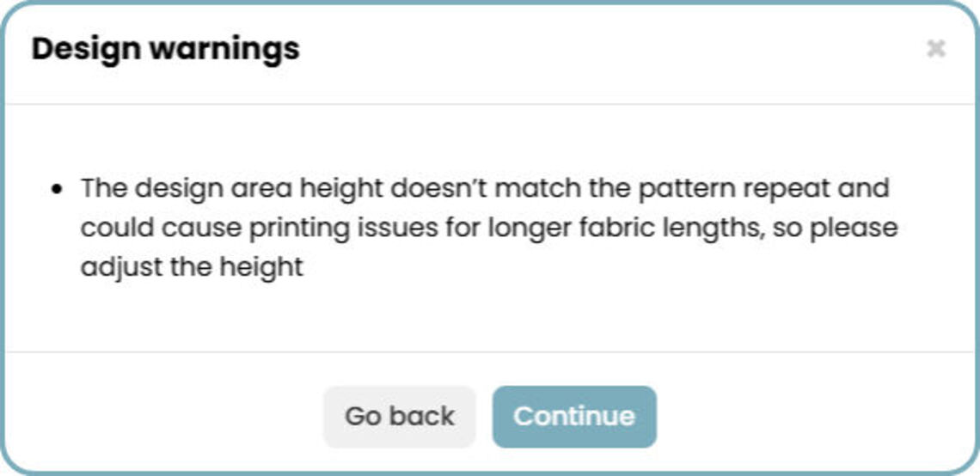Choose Go back to fix design height

pos(399,417)
